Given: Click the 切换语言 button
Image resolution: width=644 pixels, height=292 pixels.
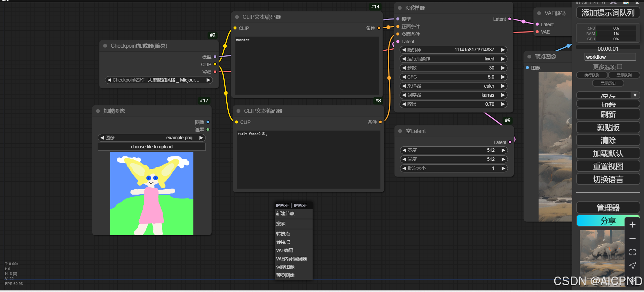Looking at the screenshot, I should pyautogui.click(x=608, y=179).
